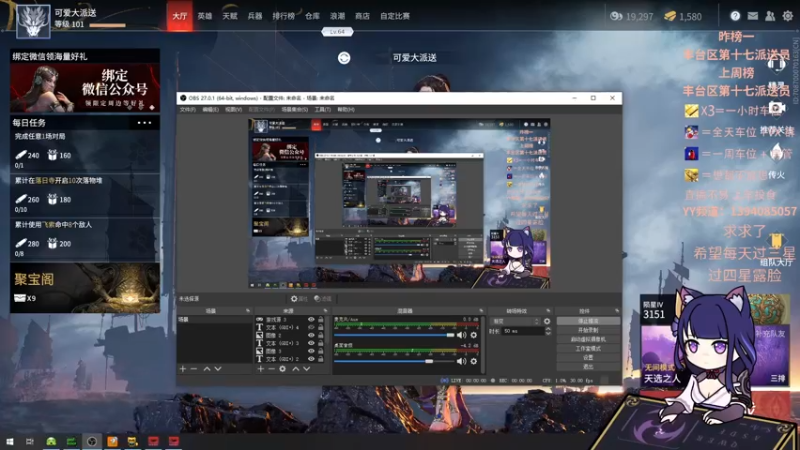Open the friends icon in game header

pos(770,16)
